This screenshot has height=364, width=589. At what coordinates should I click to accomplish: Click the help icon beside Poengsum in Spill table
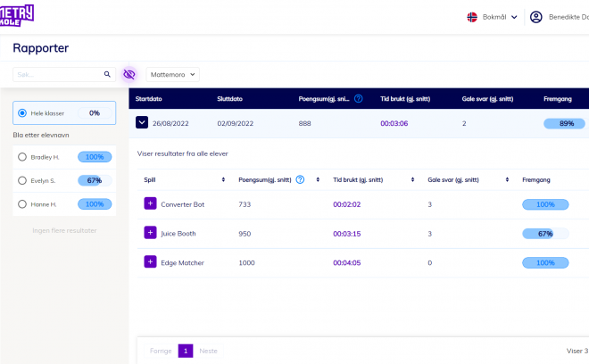pyautogui.click(x=300, y=179)
